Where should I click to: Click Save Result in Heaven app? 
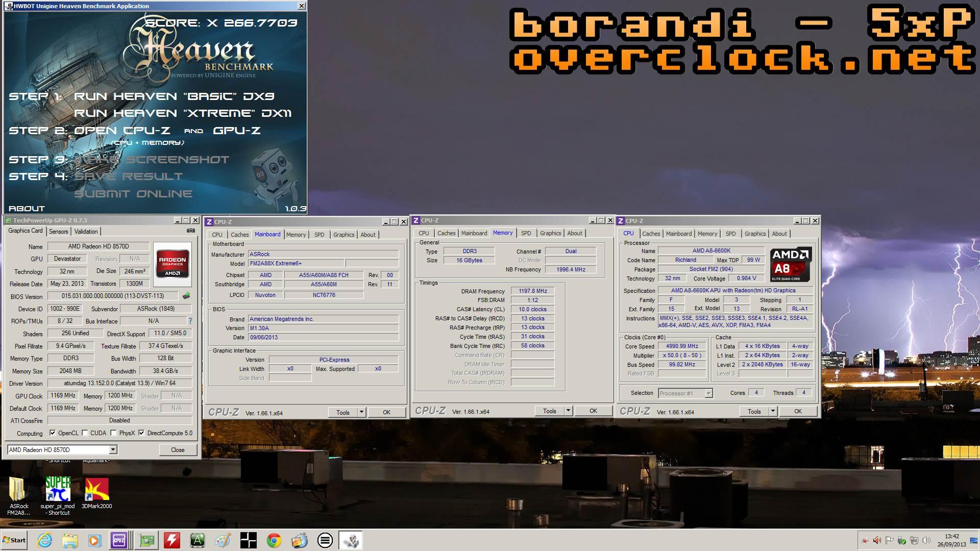point(128,176)
